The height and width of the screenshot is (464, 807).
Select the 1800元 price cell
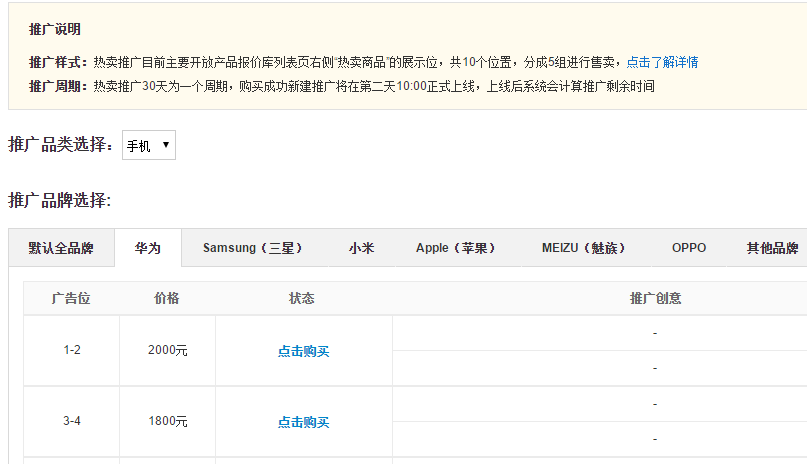point(167,421)
